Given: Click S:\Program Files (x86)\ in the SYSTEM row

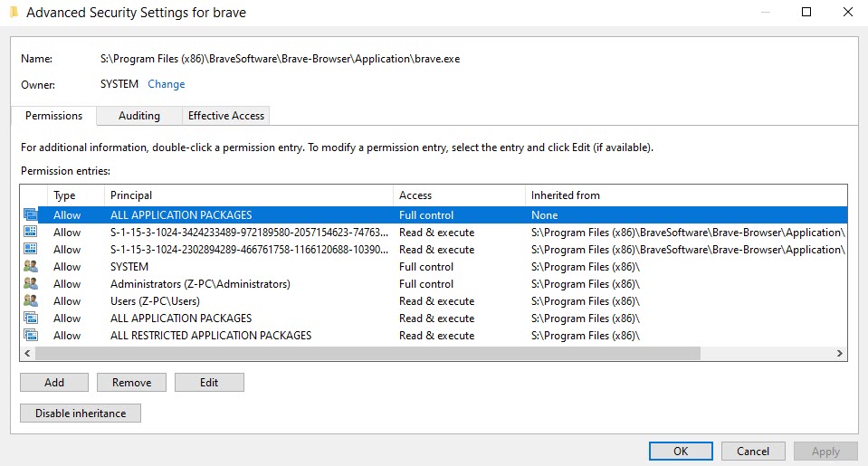Looking at the screenshot, I should 585,267.
